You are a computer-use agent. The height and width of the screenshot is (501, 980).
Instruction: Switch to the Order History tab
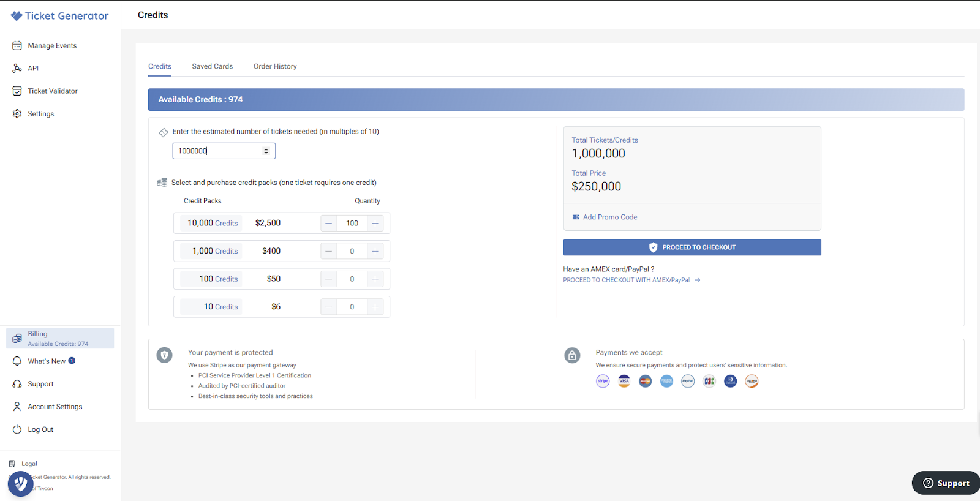275,66
